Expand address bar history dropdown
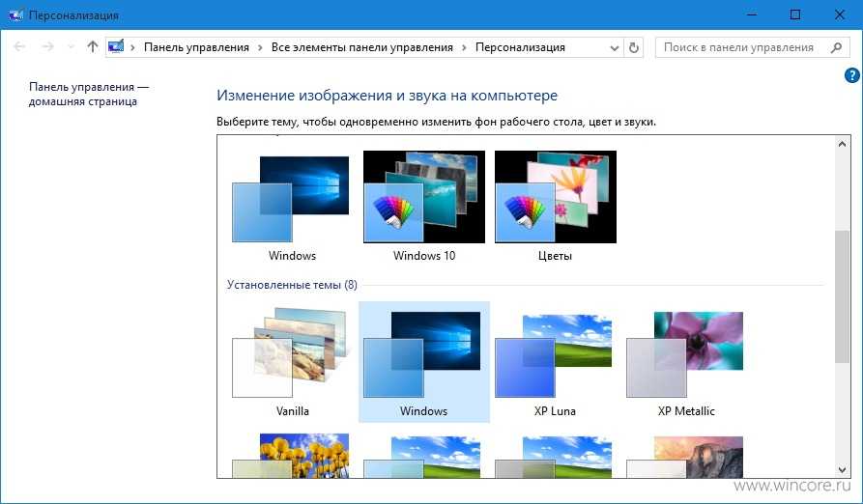This screenshot has height=504, width=863. click(x=615, y=48)
